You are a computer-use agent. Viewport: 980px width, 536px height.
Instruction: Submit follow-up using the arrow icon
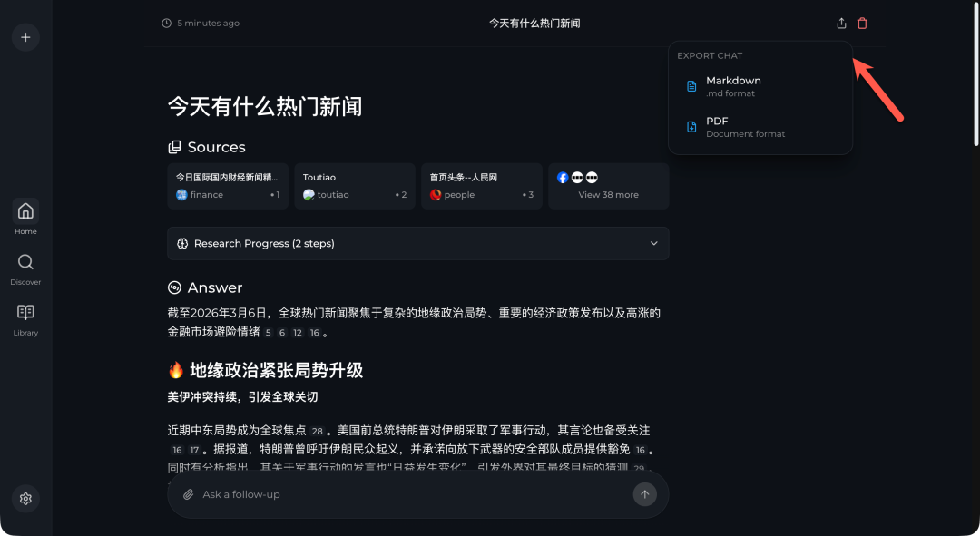click(x=644, y=493)
